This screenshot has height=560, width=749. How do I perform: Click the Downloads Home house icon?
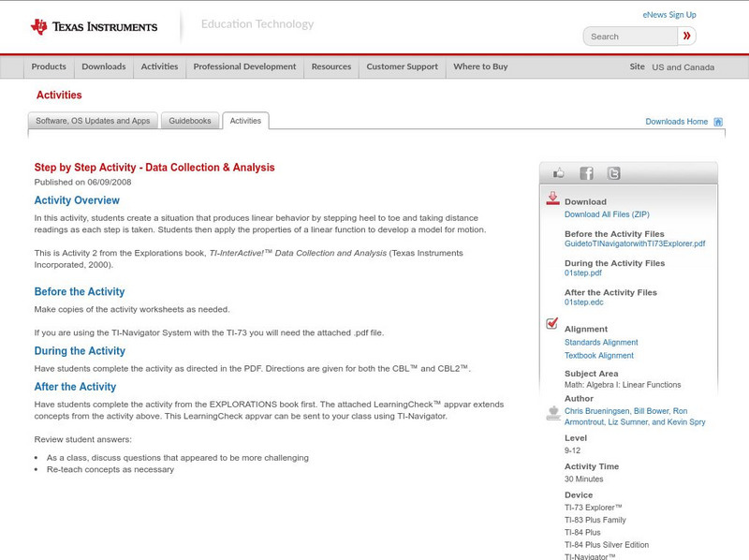718,122
